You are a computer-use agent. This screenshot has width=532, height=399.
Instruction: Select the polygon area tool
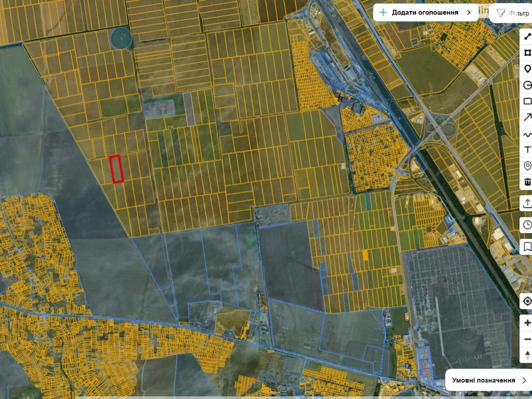coord(527,53)
